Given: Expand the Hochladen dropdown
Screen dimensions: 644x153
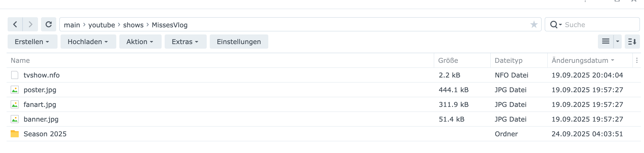Looking at the screenshot, I should (88, 42).
